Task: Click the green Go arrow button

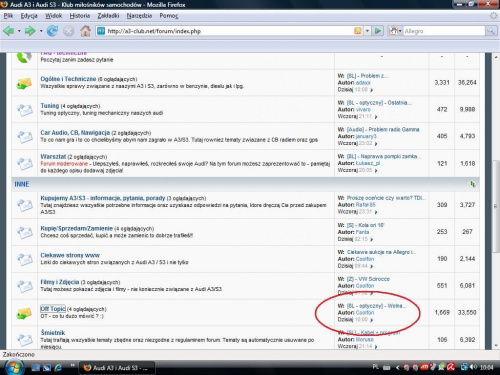Action: [378, 31]
